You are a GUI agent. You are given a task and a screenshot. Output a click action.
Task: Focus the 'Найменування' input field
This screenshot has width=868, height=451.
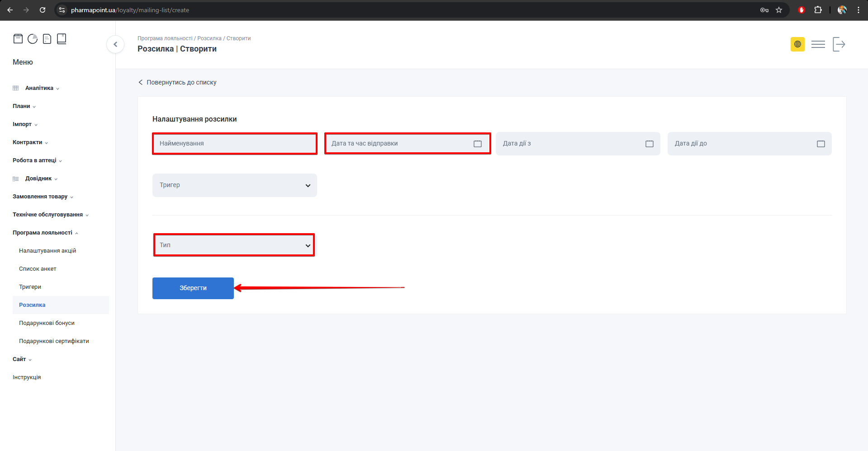[234, 144]
